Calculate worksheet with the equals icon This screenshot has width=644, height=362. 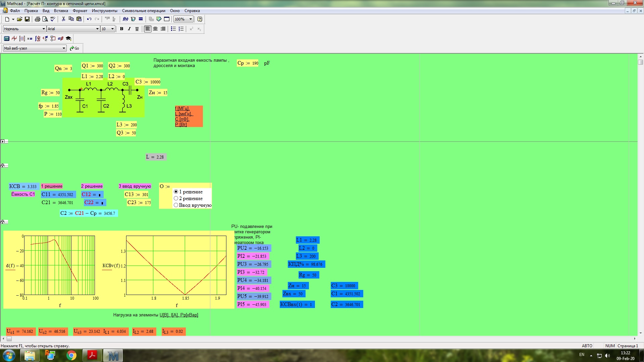click(x=141, y=19)
